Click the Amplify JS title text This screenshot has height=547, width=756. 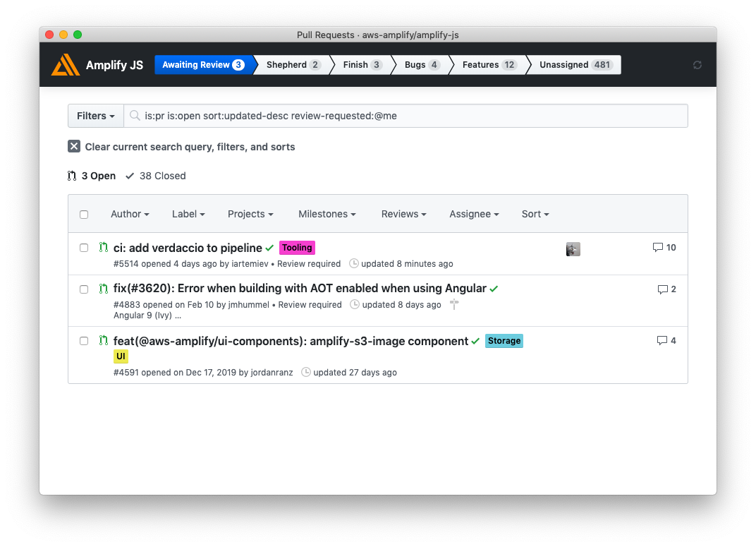tap(114, 65)
